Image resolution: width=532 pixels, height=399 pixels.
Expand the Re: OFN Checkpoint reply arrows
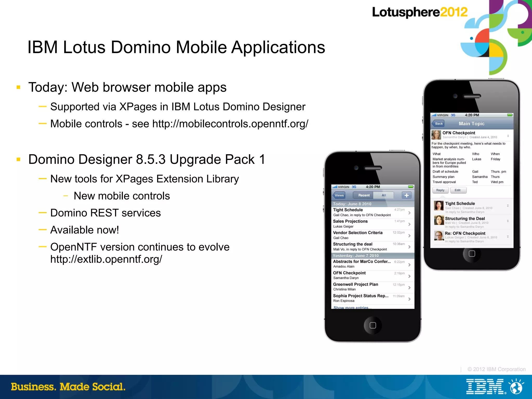coord(508,236)
